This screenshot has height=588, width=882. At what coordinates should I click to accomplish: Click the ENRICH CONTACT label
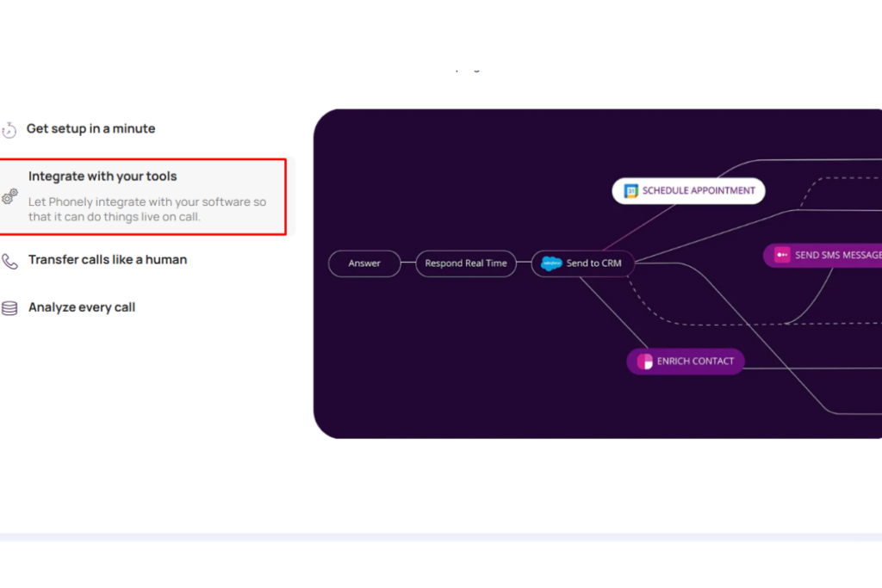pos(695,362)
